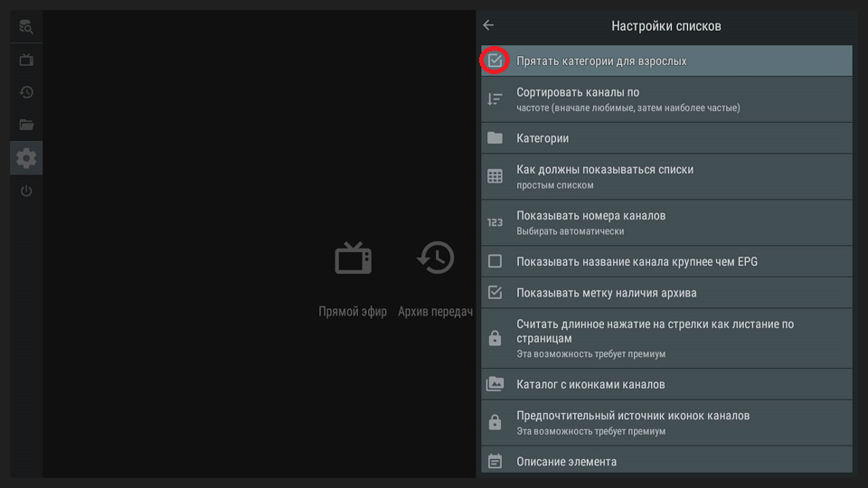868x488 pixels.
Task: Open Как должны показываться списки option
Action: pyautogui.click(x=666, y=176)
